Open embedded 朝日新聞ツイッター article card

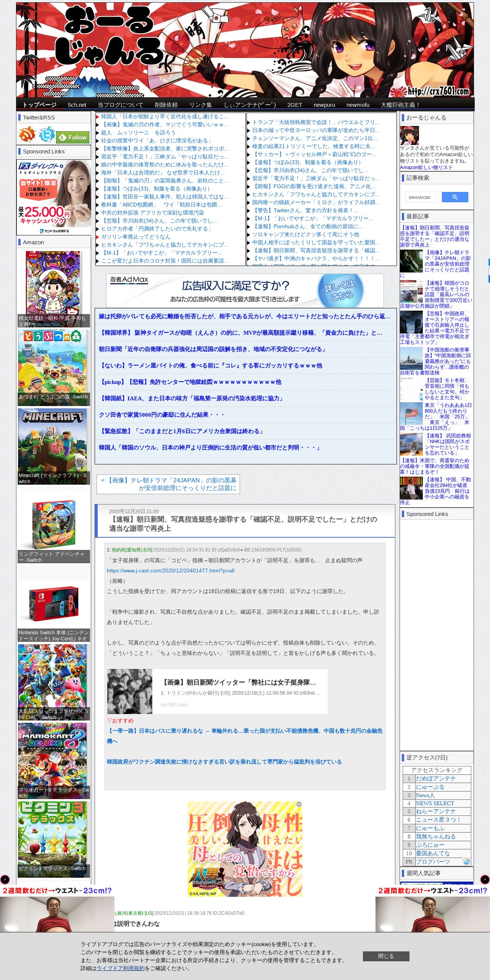[x=217, y=691]
